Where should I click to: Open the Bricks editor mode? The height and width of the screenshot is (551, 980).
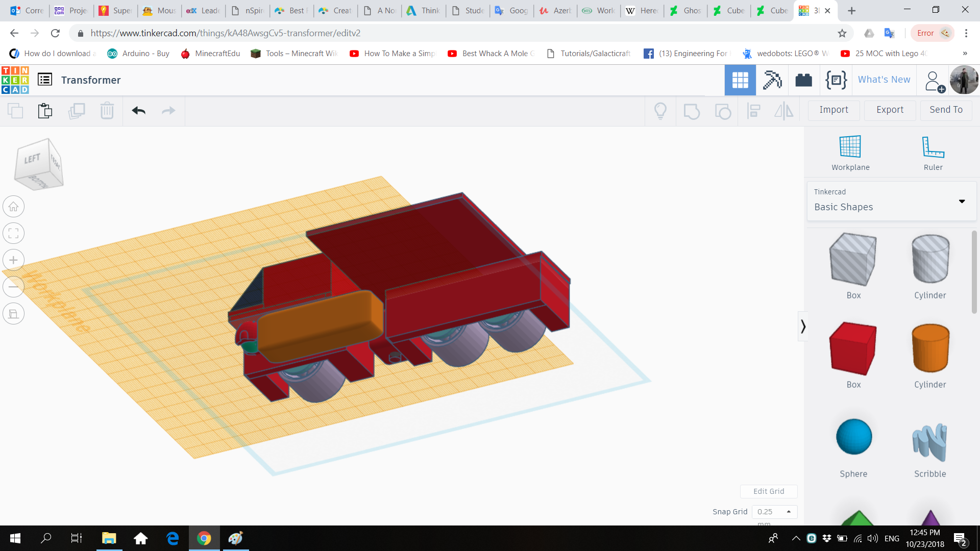803,80
